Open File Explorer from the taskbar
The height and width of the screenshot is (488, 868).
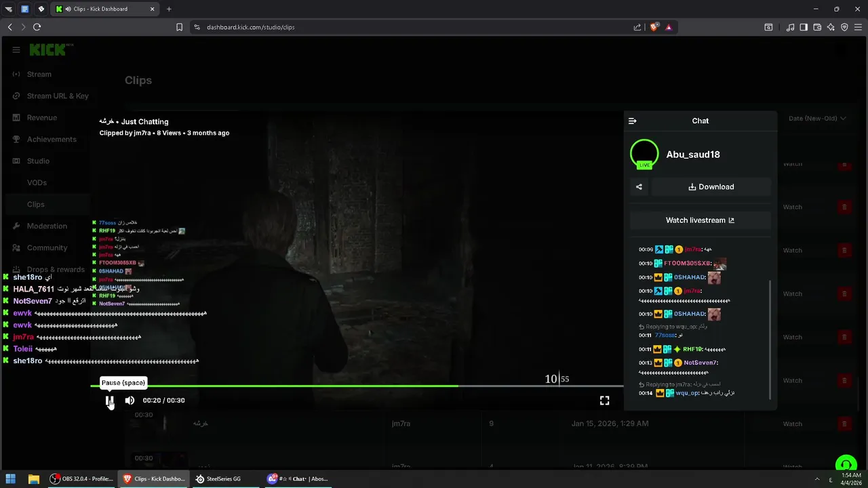click(33, 479)
